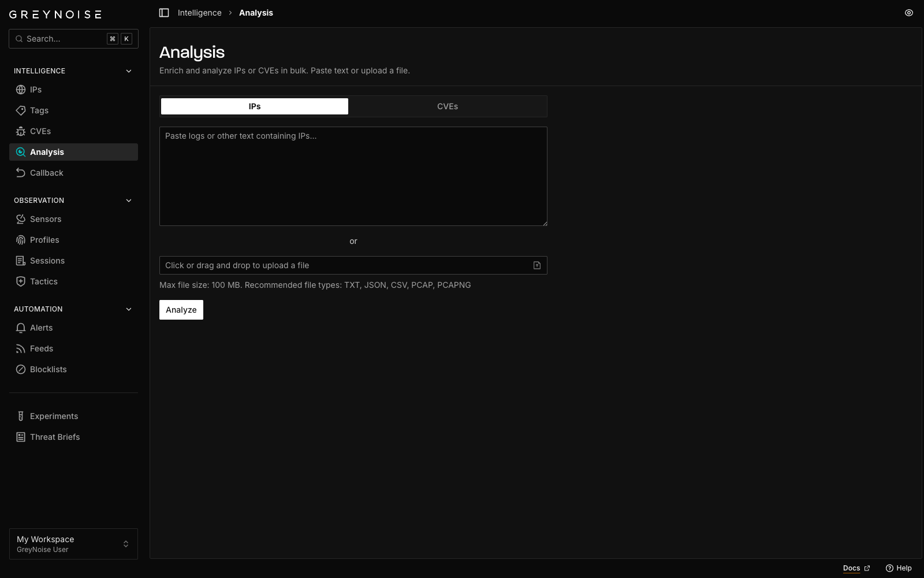
Task: Click the Feeds RSS icon
Action: (21, 349)
